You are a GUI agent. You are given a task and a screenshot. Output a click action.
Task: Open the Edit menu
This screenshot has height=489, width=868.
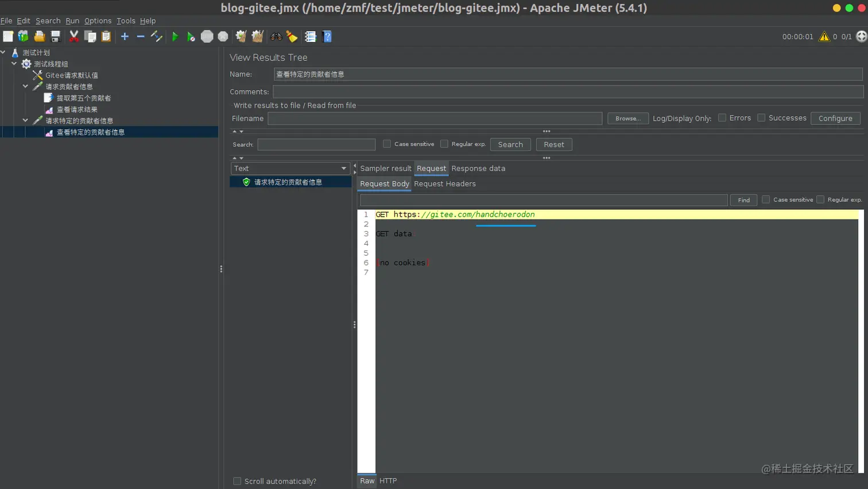tap(24, 21)
